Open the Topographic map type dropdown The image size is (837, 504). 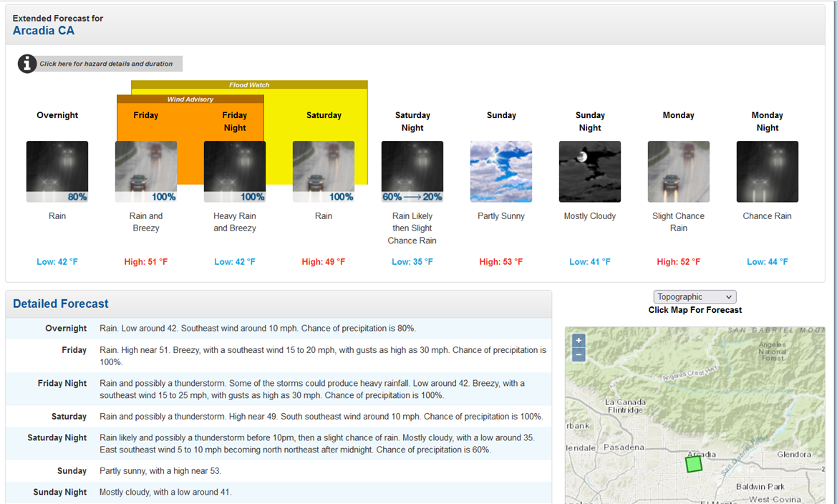(x=695, y=297)
